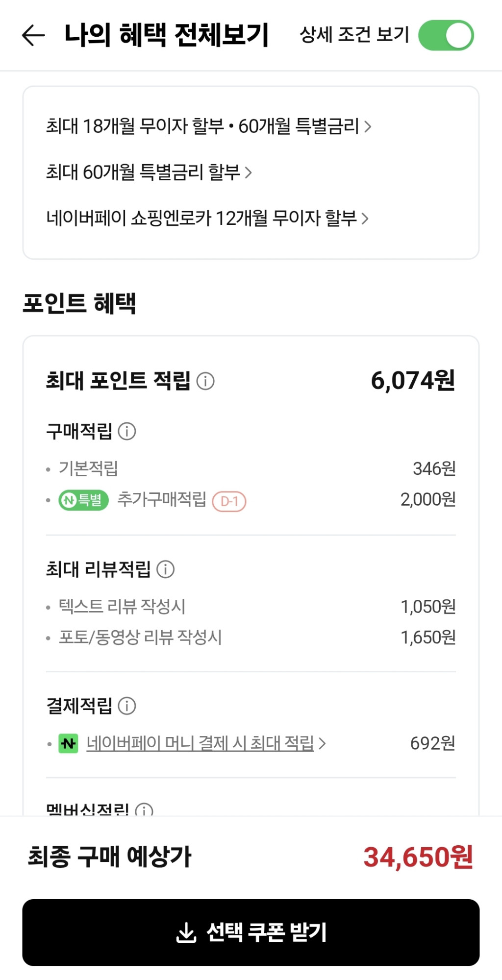Image resolution: width=502 pixels, height=980 pixels.
Task: Toggle the 상세 조건 보기 switch
Action: (x=446, y=35)
